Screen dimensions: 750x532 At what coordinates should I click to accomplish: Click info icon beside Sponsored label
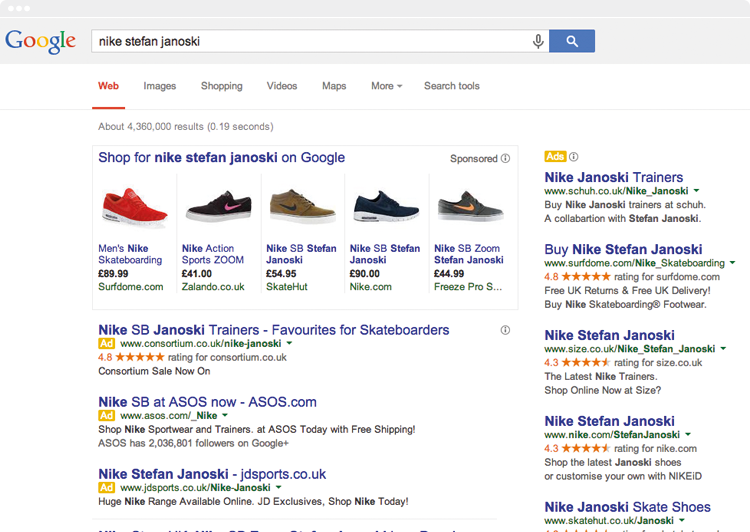[505, 158]
